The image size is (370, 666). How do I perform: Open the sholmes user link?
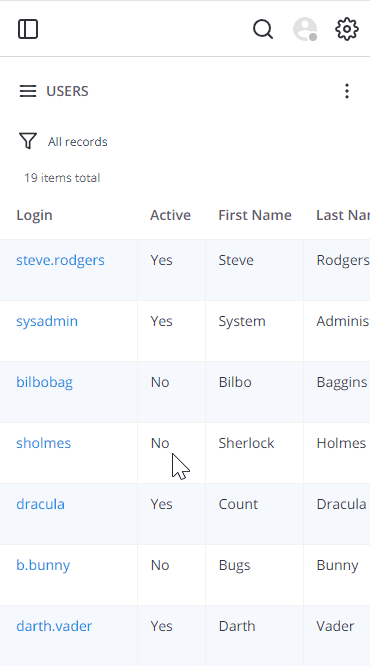[x=43, y=443]
